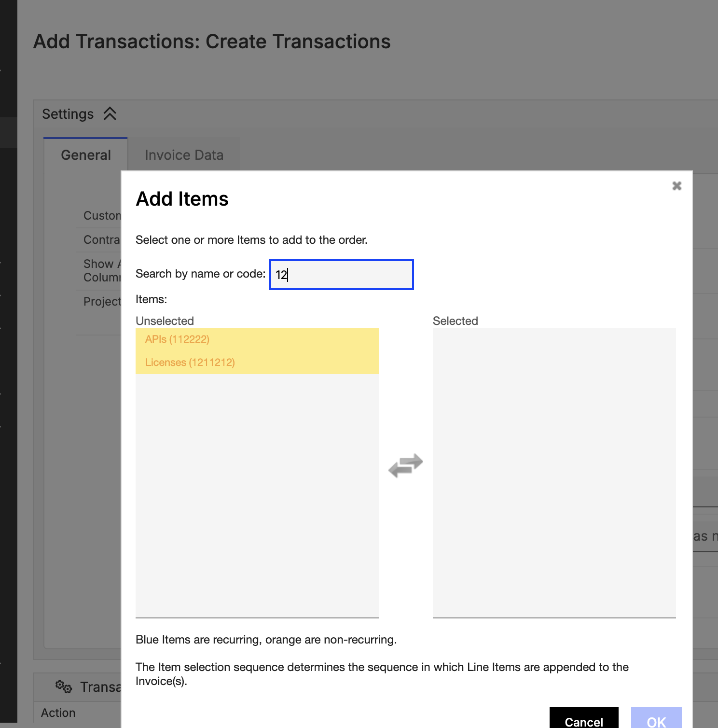This screenshot has width=718, height=728.
Task: Focus the search by name or code field
Action: tap(342, 275)
